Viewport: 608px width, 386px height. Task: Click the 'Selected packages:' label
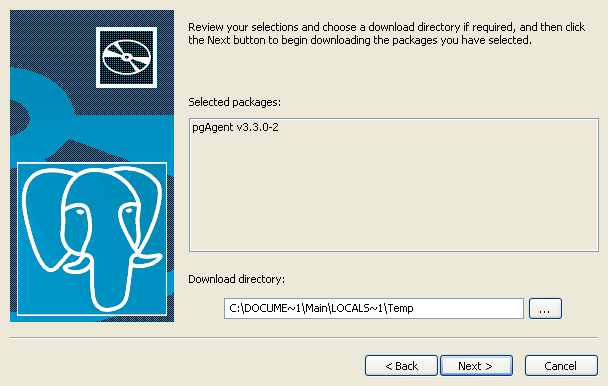pyautogui.click(x=235, y=102)
